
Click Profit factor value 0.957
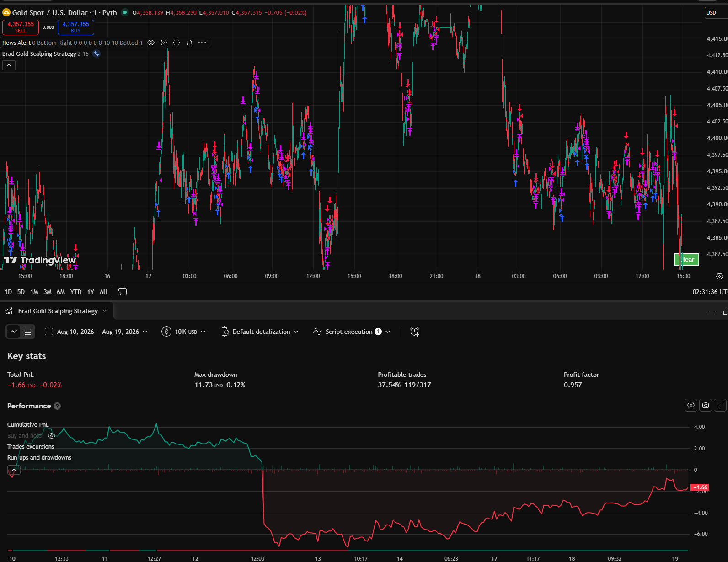pos(573,385)
